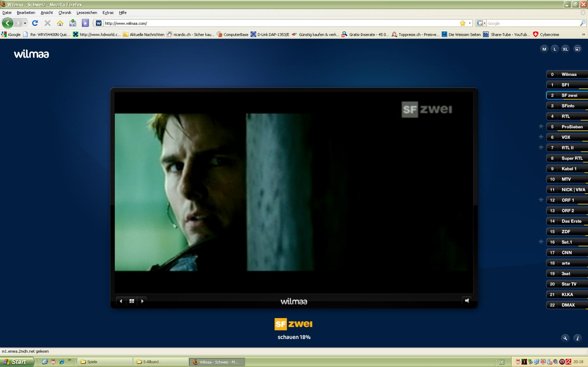Click the bookmarks star toolbar button
This screenshot has width=588, height=367.
pyautogui.click(x=85, y=23)
